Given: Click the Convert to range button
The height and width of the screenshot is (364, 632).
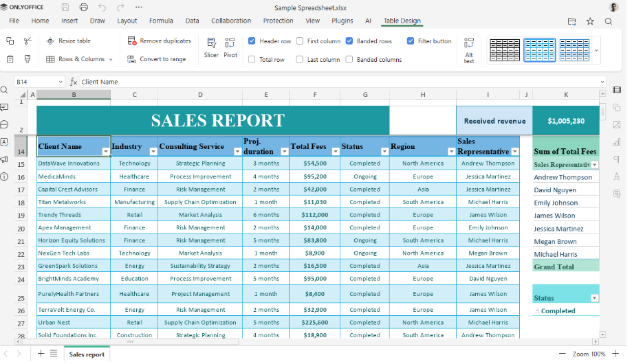Looking at the screenshot, I should click(157, 60).
